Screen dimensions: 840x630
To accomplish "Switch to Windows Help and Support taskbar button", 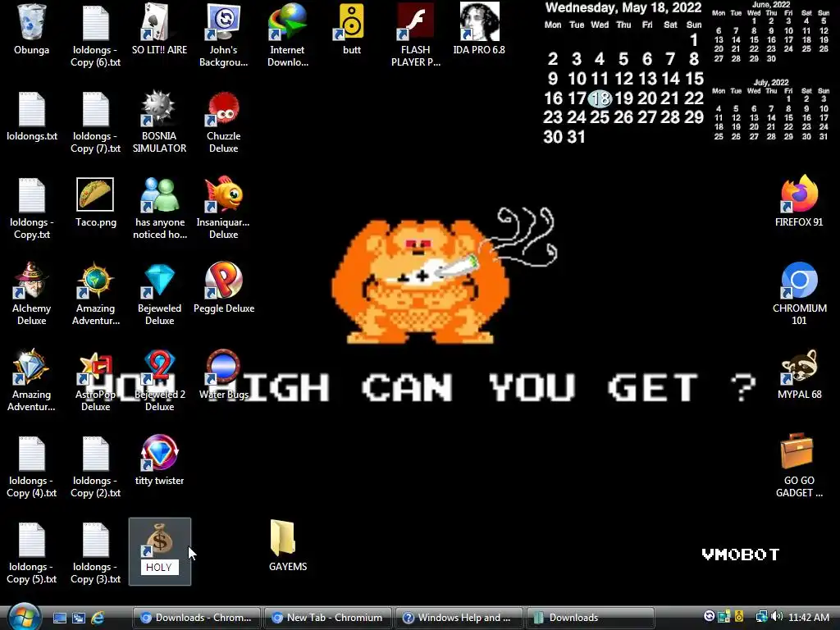I will coord(459,618).
